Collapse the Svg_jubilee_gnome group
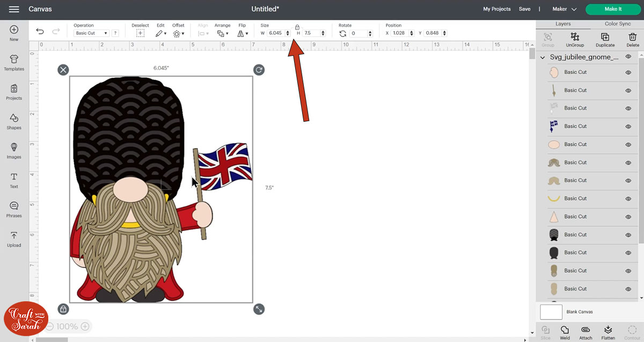The image size is (644, 342). (542, 57)
